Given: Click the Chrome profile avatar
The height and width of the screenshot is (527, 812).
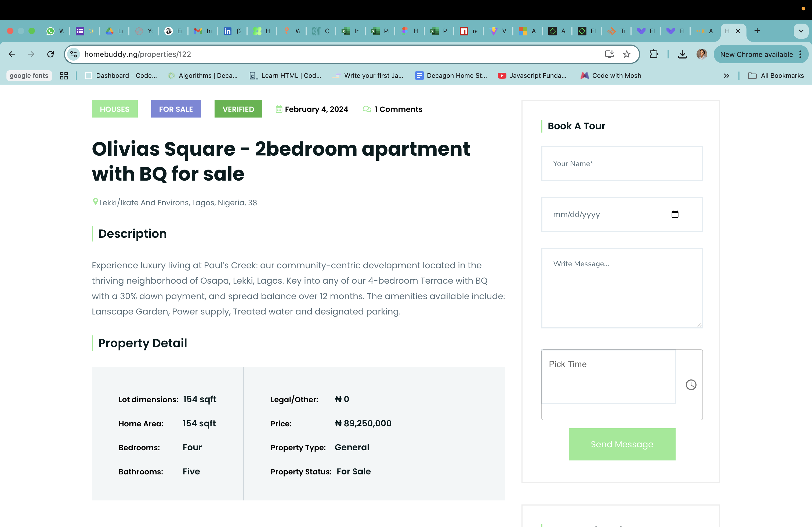Looking at the screenshot, I should pyautogui.click(x=701, y=54).
